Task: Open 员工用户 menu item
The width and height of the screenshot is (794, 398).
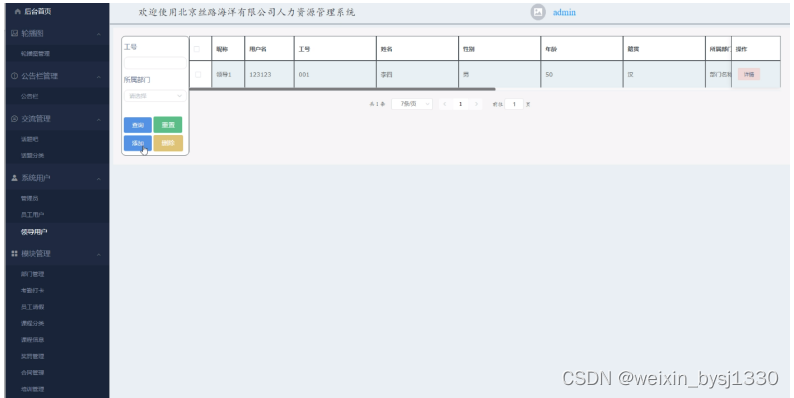Action: tap(32, 215)
